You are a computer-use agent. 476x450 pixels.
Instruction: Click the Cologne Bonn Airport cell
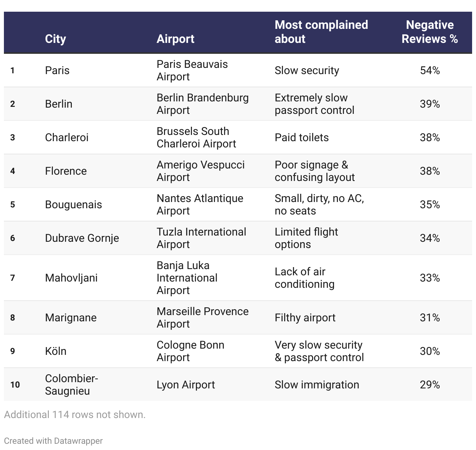point(190,351)
